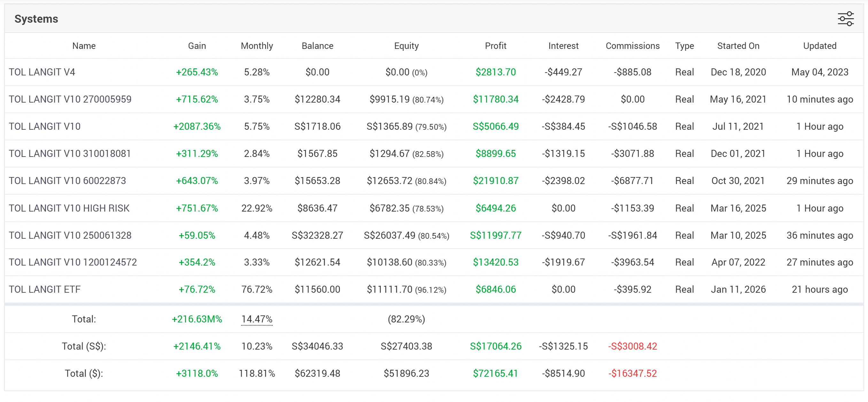Viewport: 868px width, 402px height.
Task: Sort table by Gain column header
Action: click(x=197, y=46)
